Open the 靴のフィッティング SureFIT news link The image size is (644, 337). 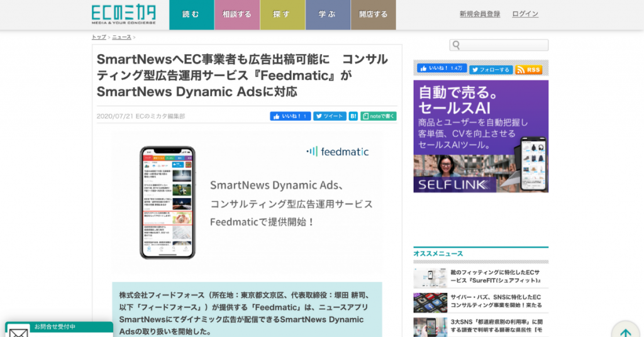tap(496, 276)
